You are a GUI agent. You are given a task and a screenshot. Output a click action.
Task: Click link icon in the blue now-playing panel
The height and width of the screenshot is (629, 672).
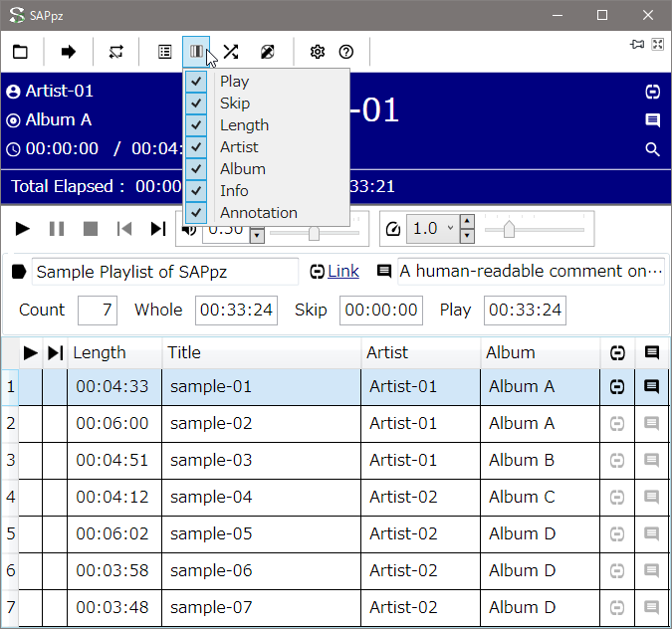point(653,92)
